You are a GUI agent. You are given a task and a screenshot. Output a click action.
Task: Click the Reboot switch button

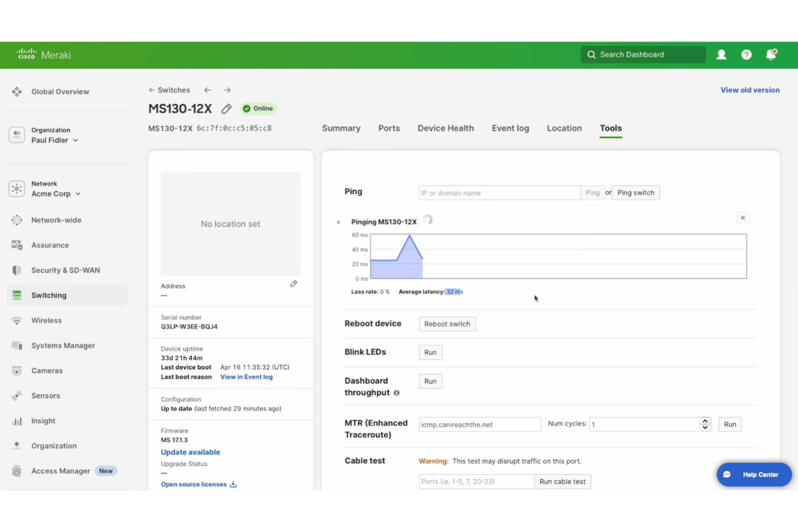point(447,324)
